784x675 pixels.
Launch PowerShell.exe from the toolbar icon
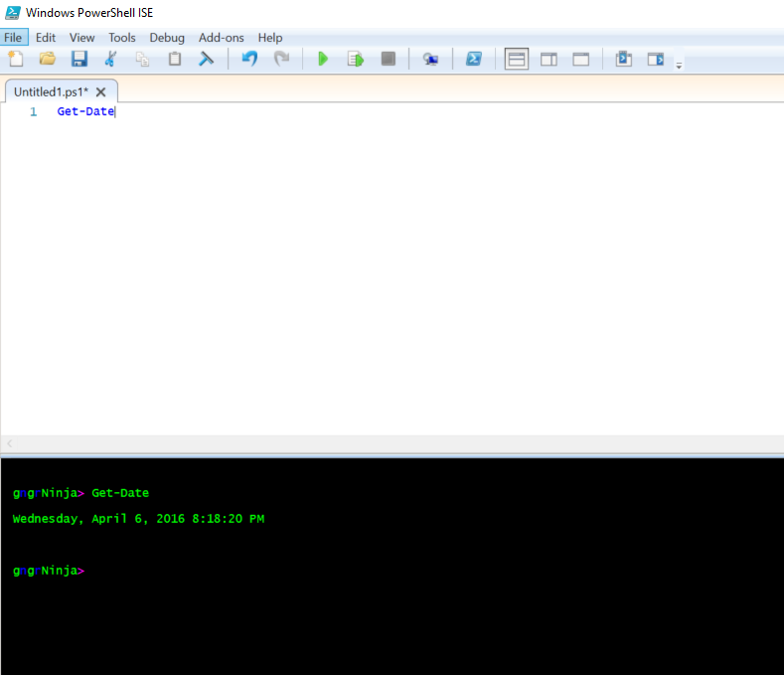(474, 60)
